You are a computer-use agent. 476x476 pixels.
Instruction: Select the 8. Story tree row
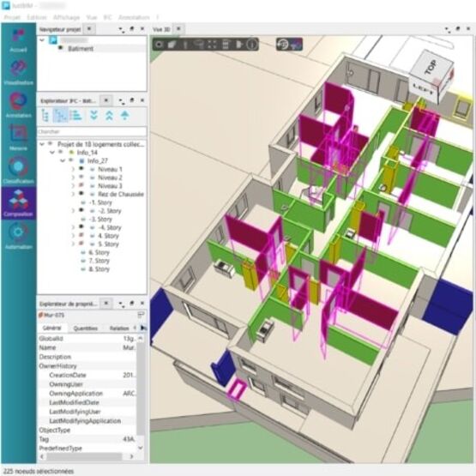(99, 269)
